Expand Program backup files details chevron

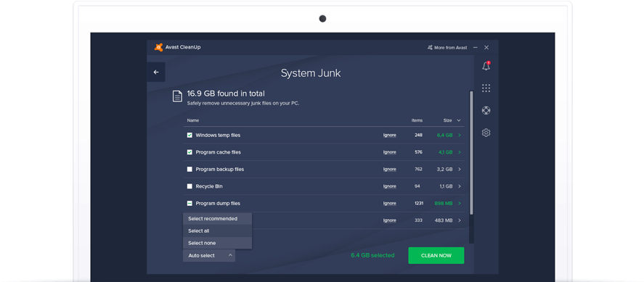(x=459, y=170)
